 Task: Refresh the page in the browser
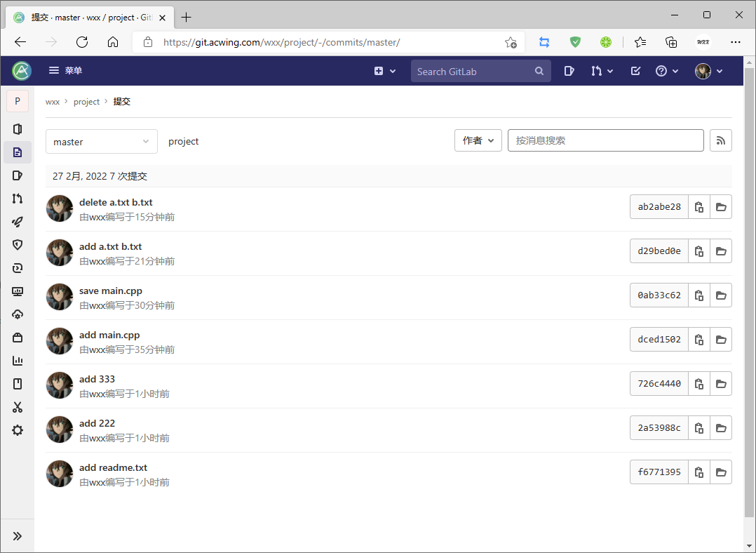click(x=82, y=42)
